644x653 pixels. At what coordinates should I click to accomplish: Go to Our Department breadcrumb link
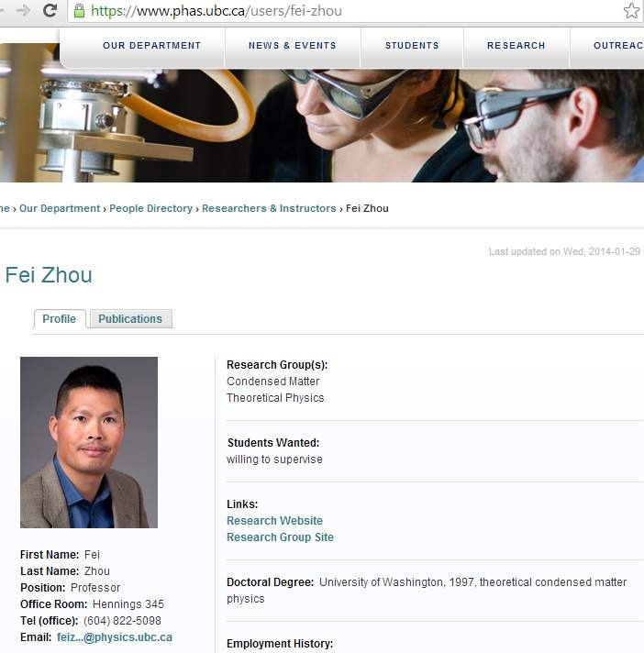pos(60,208)
